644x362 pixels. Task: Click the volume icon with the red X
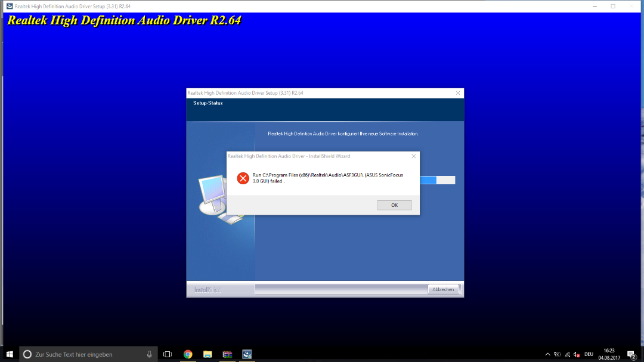[x=577, y=354]
